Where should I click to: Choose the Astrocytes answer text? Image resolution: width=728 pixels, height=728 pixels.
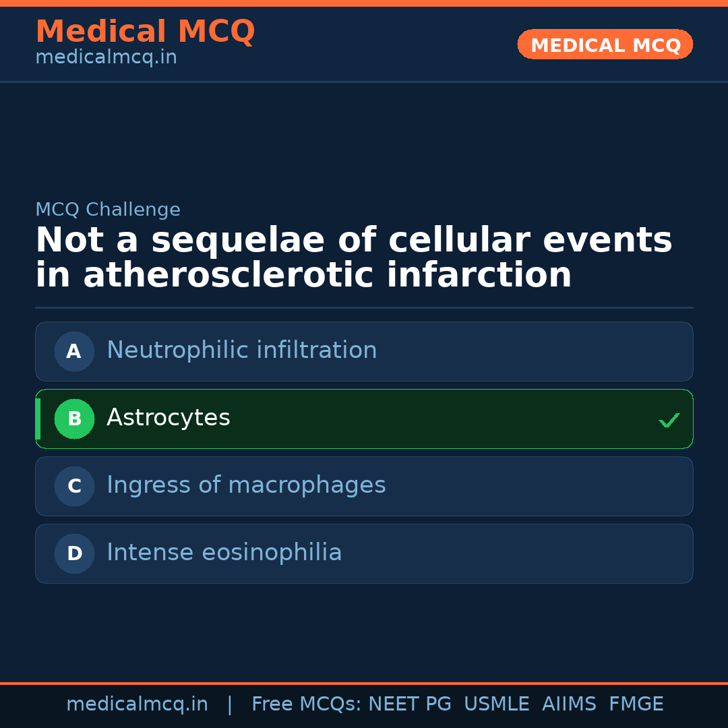point(169,418)
